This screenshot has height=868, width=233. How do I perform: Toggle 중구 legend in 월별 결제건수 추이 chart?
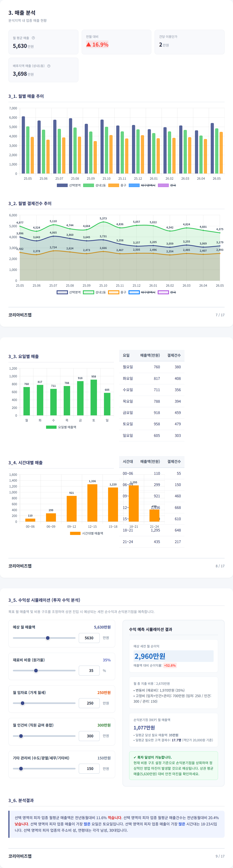point(117,292)
